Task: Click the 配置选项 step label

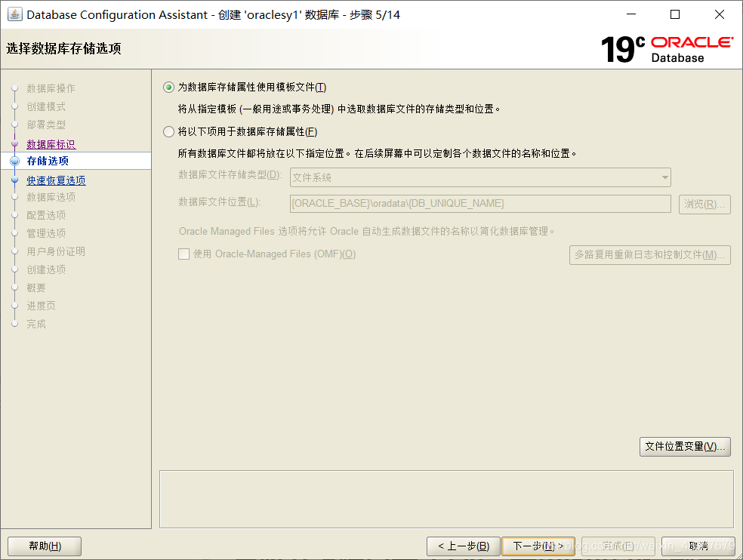Action: pos(46,215)
